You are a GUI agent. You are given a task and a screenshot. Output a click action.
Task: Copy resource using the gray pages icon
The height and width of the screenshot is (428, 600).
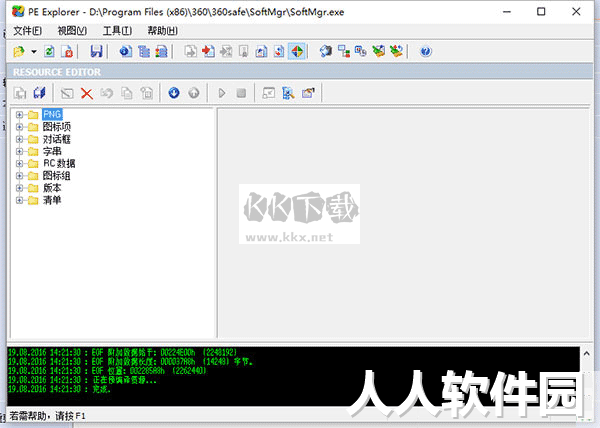[127, 93]
